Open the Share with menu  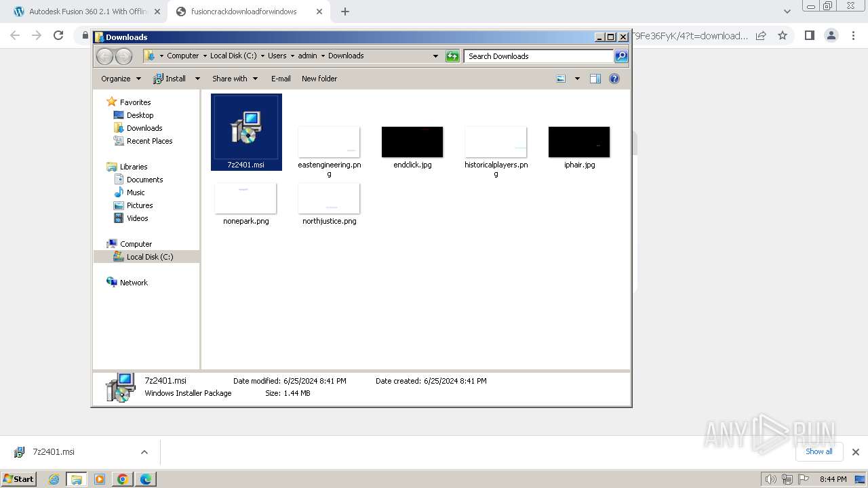[x=235, y=79]
